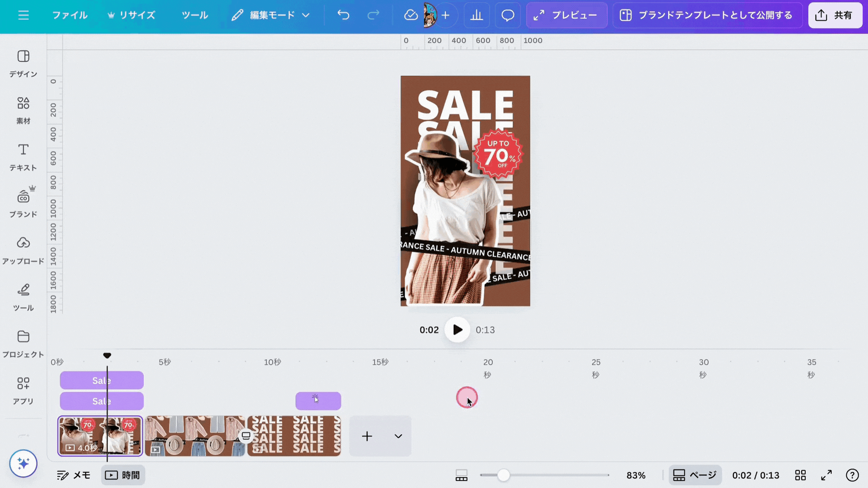
Task: Click the undo arrow icon
Action: 344,15
